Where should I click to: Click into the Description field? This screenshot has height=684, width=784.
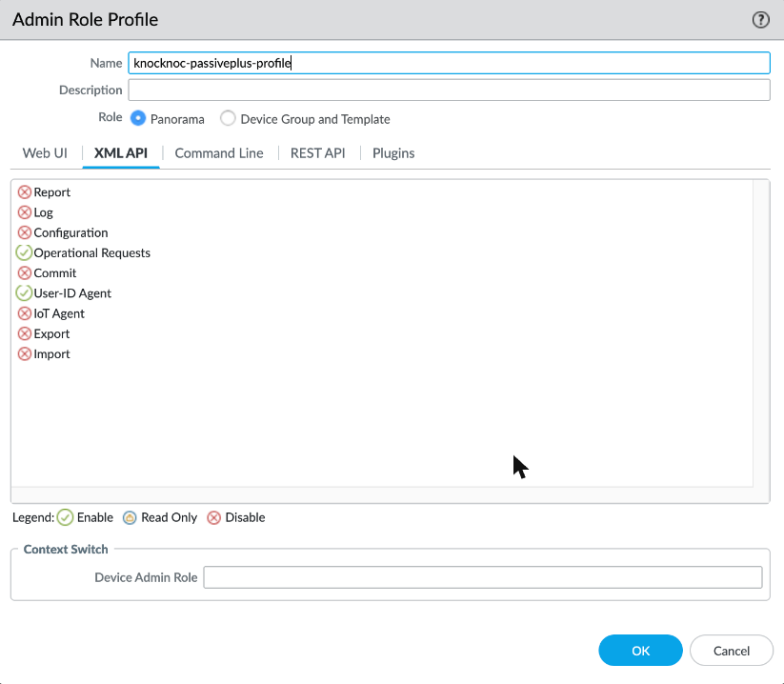[449, 90]
